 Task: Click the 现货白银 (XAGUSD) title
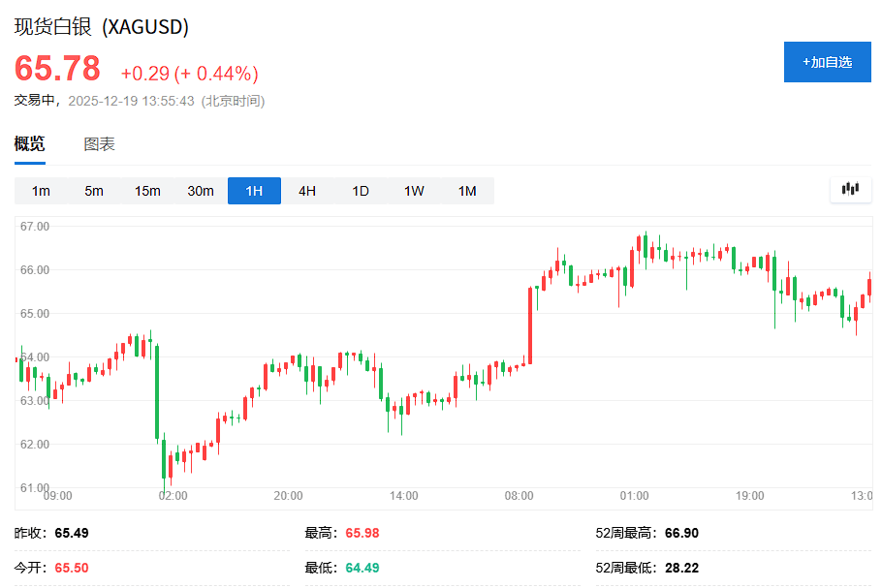point(101,27)
